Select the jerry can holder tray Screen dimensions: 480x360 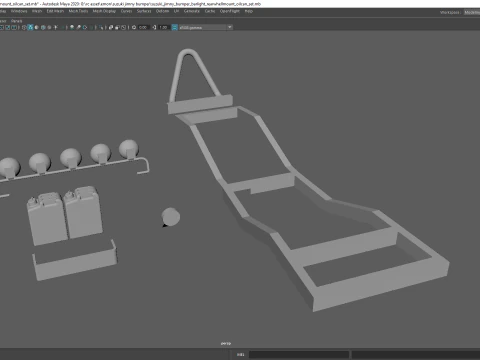point(75,263)
